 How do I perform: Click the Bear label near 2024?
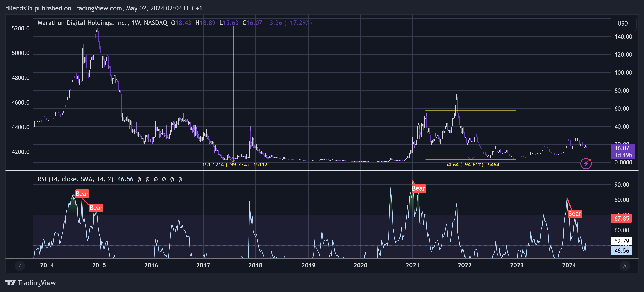(x=575, y=214)
